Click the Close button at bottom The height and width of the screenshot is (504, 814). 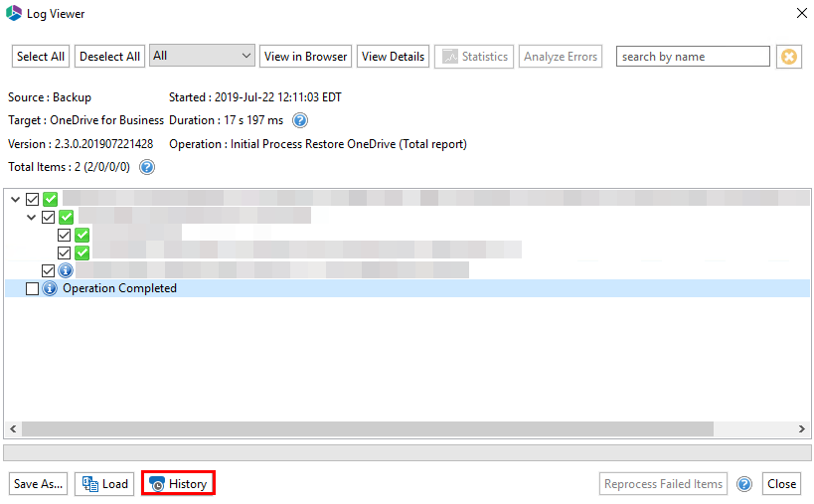click(x=781, y=484)
